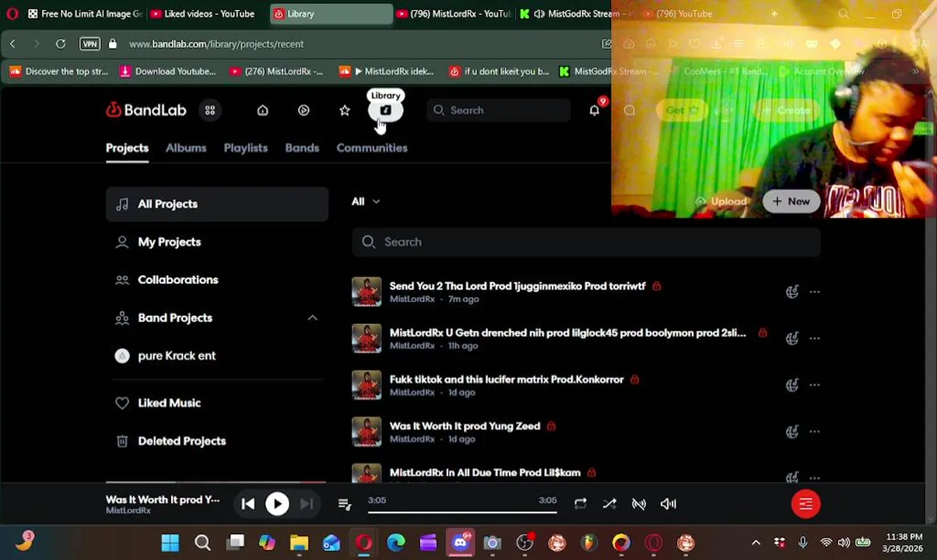Skip to previous track in player

tap(247, 504)
